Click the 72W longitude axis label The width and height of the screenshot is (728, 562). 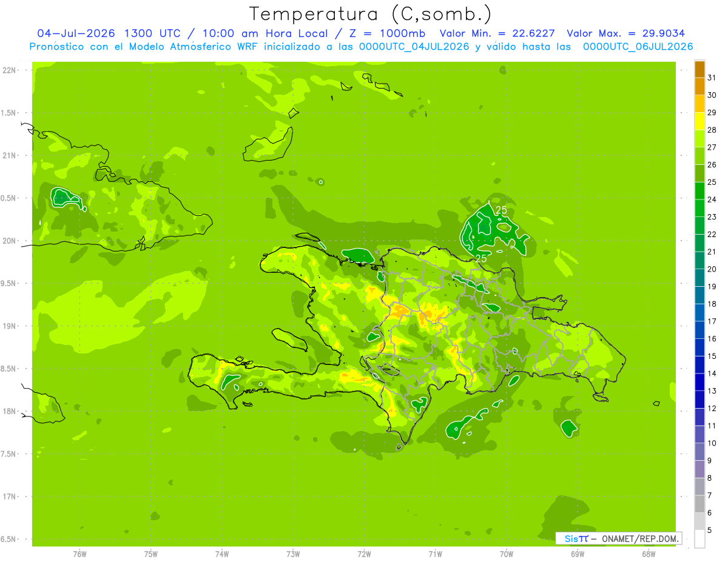point(364,554)
